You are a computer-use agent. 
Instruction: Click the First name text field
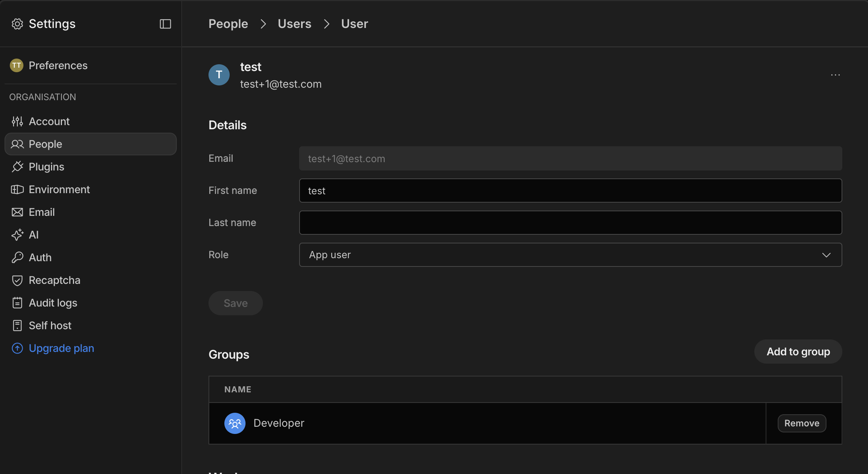(570, 191)
